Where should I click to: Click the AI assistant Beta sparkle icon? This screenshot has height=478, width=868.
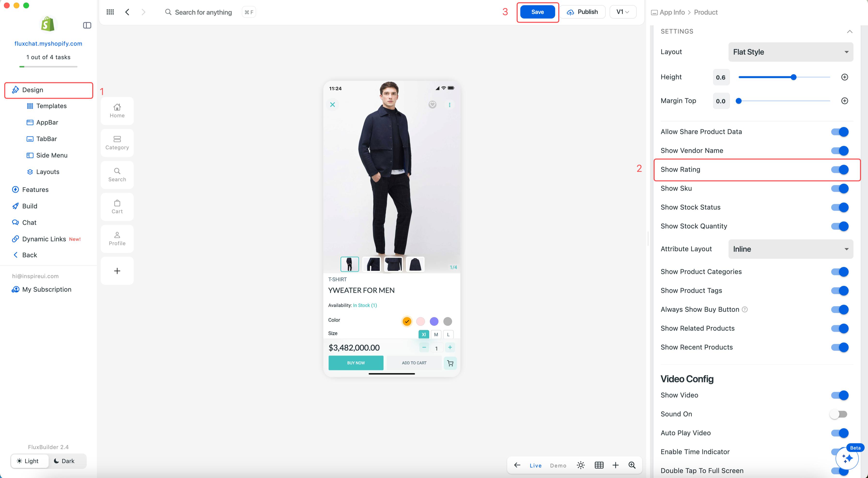[x=847, y=458]
